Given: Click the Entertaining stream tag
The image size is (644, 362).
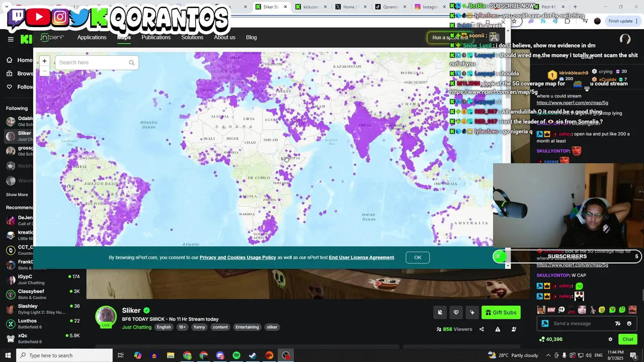Looking at the screenshot, I should pos(247,327).
